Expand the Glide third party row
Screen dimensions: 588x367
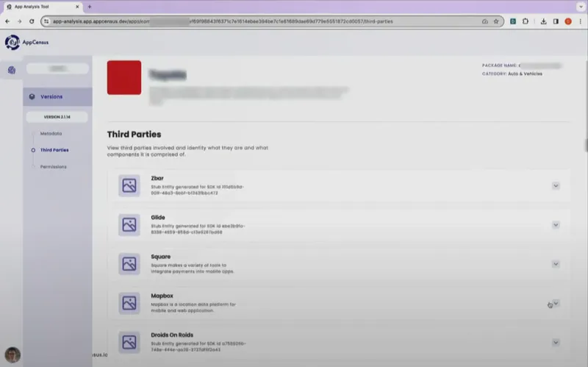coord(556,225)
